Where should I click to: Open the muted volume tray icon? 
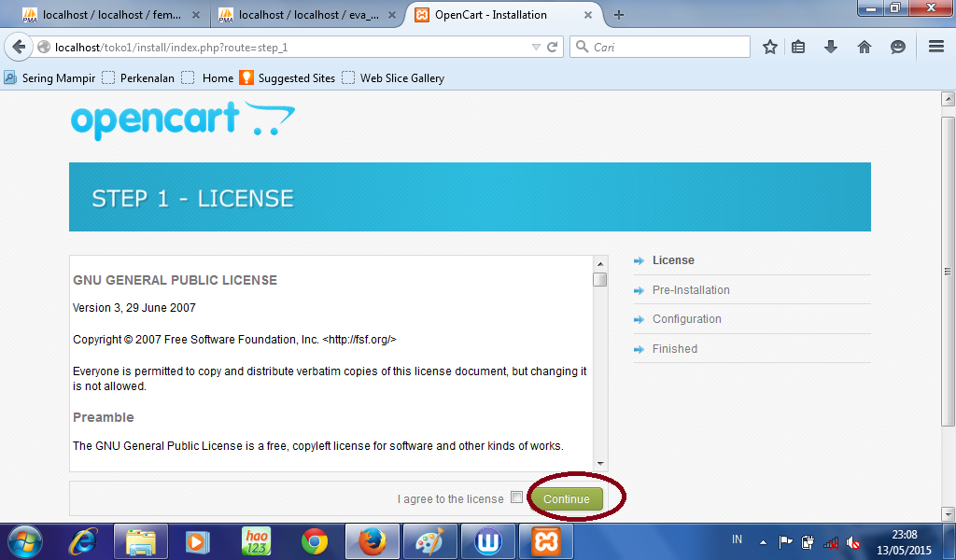853,541
